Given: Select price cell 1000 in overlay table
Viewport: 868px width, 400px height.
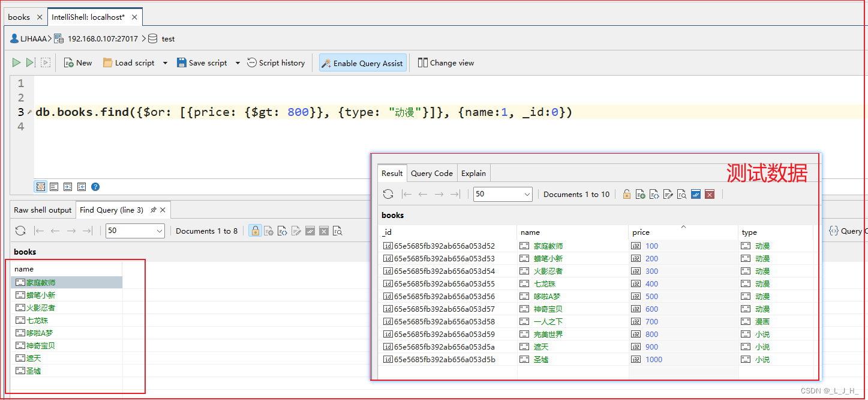Looking at the screenshot, I should tap(683, 359).
